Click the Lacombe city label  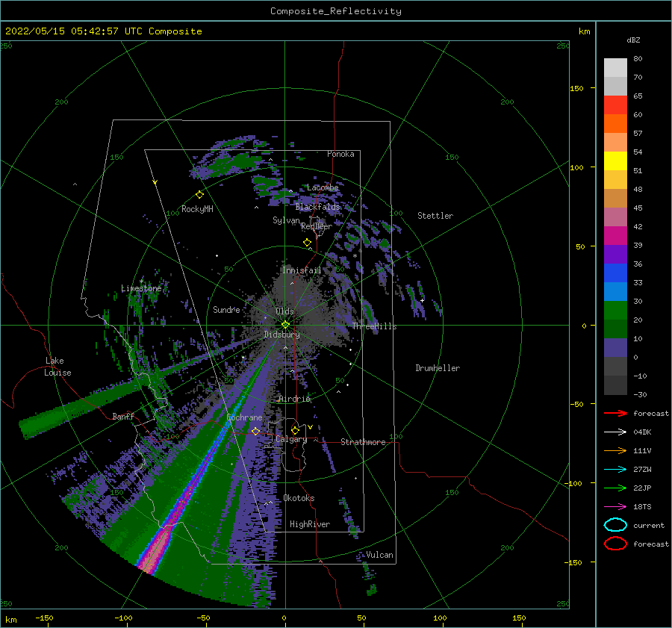[x=323, y=187]
